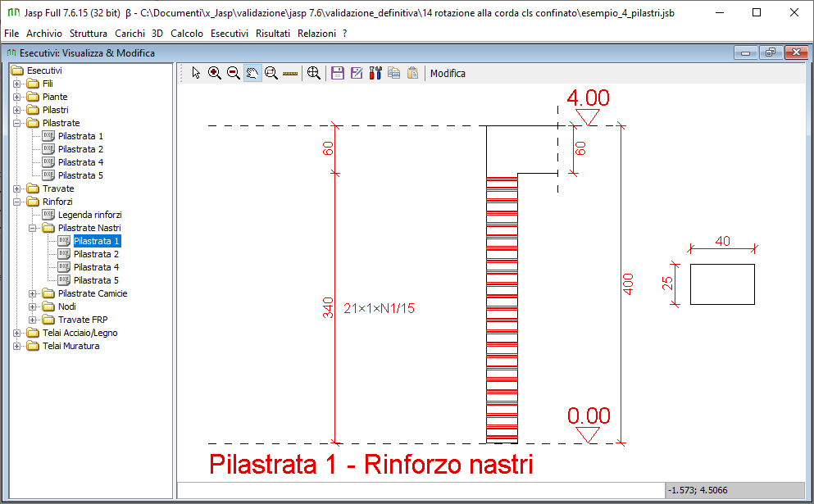The height and width of the screenshot is (504, 814).
Task: Collapse the Rinforzi folder
Action: (x=16, y=202)
